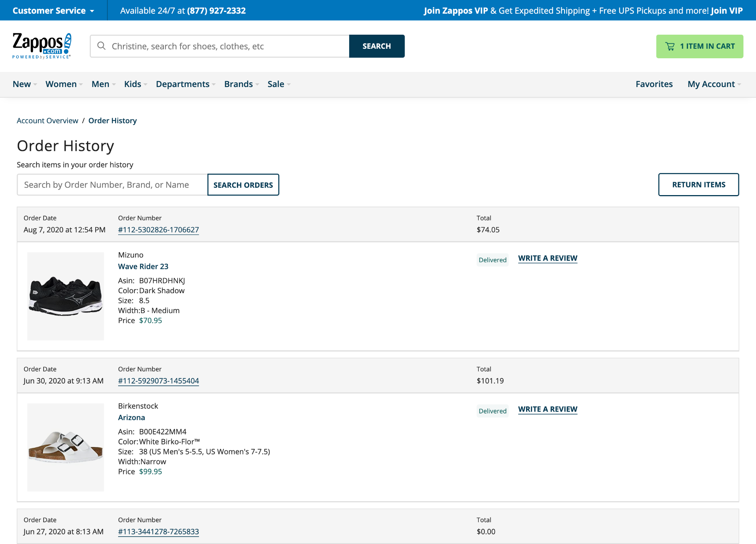The height and width of the screenshot is (544, 756).
Task: Expand the Sale menu
Action: (x=276, y=84)
